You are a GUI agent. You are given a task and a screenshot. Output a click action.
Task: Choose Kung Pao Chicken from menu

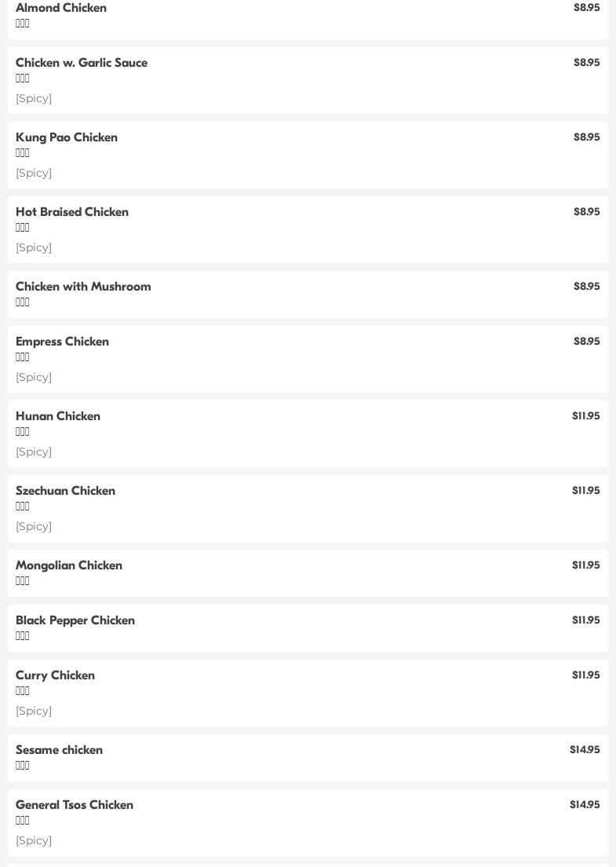[67, 137]
